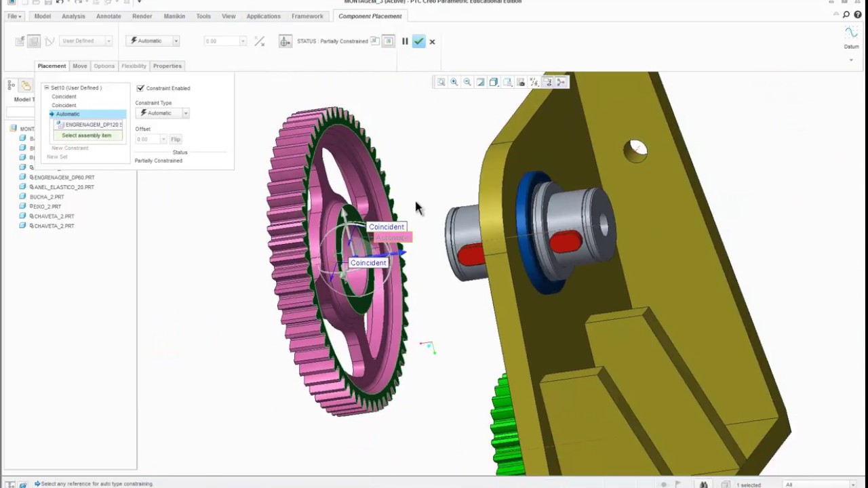Open the Automatic constraint dropdown in ribbon
This screenshot has height=488, width=868.
point(176,41)
